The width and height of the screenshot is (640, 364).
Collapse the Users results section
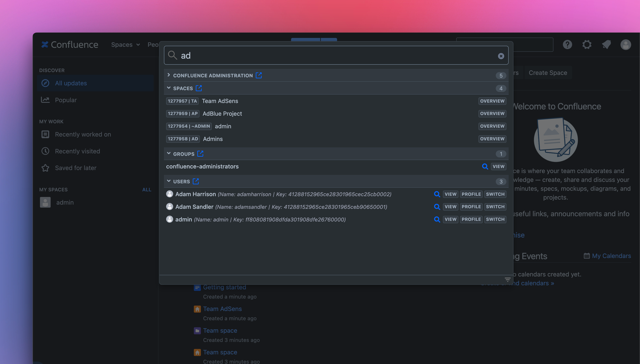(169, 181)
